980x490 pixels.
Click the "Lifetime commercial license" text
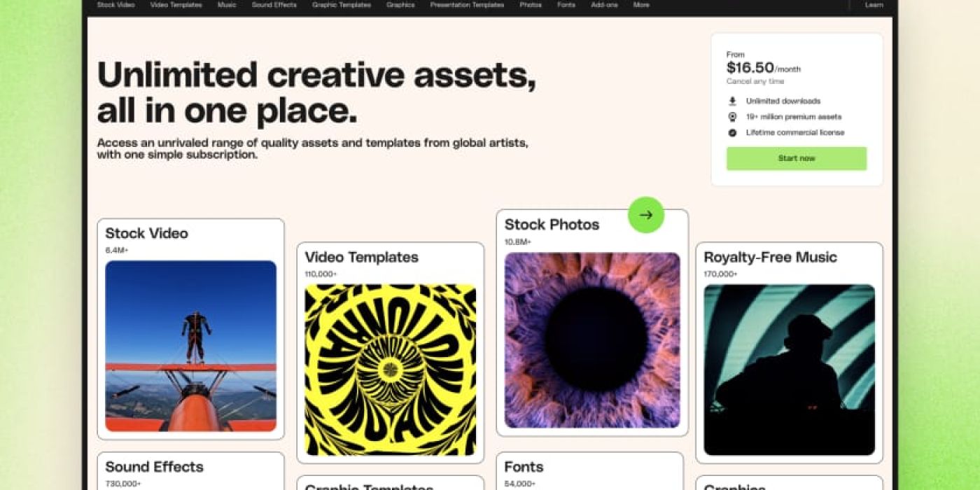tap(795, 133)
